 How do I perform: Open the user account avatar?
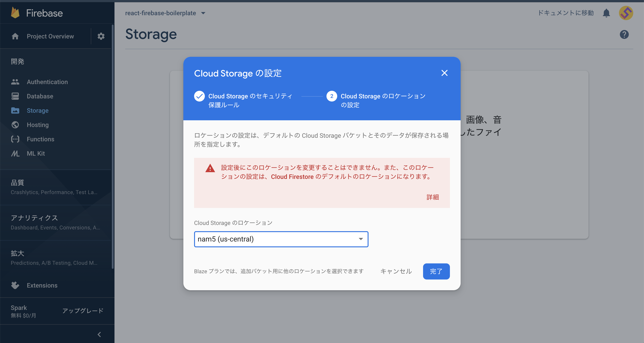tap(626, 13)
